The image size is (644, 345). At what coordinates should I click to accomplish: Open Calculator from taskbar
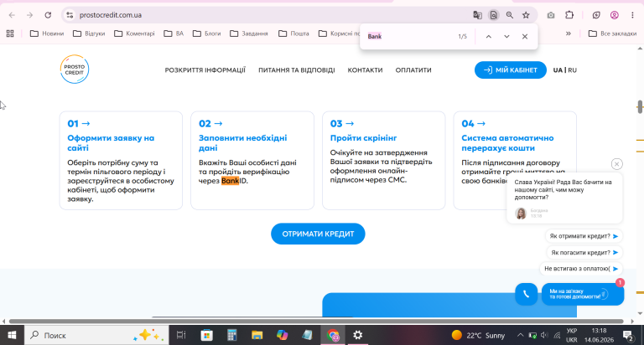232,335
